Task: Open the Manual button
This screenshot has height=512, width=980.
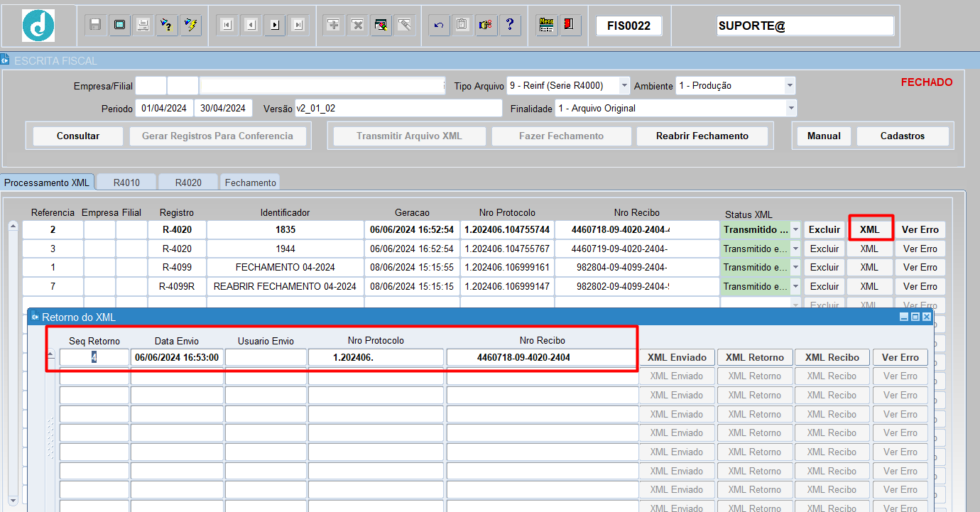Action: point(824,136)
